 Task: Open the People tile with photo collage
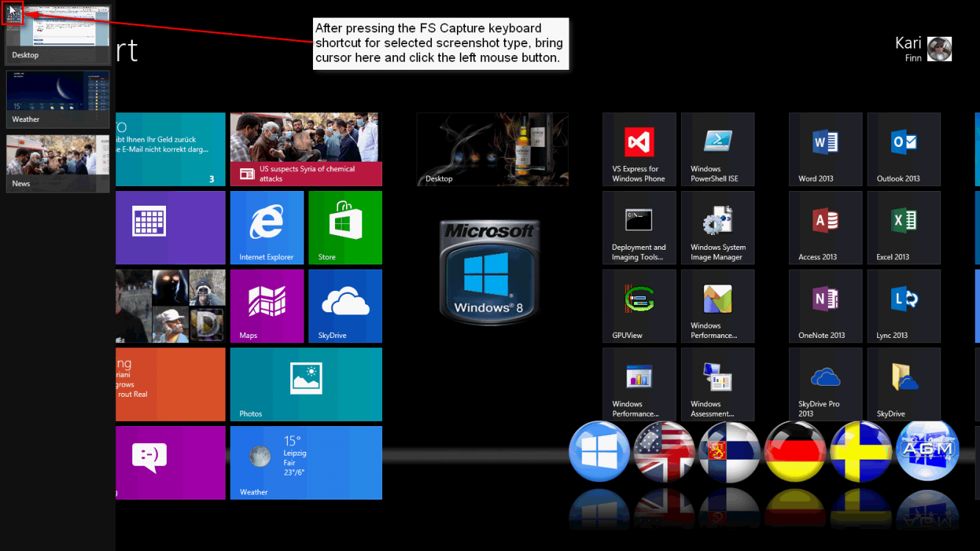[x=170, y=306]
